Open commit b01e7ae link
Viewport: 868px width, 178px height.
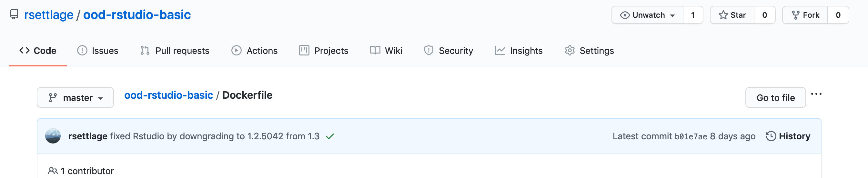click(x=691, y=137)
